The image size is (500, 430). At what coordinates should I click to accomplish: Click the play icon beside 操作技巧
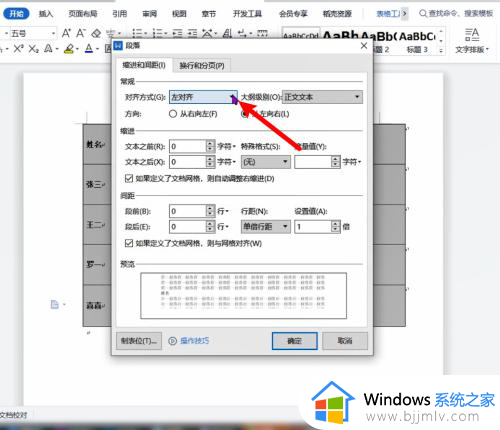point(172,341)
